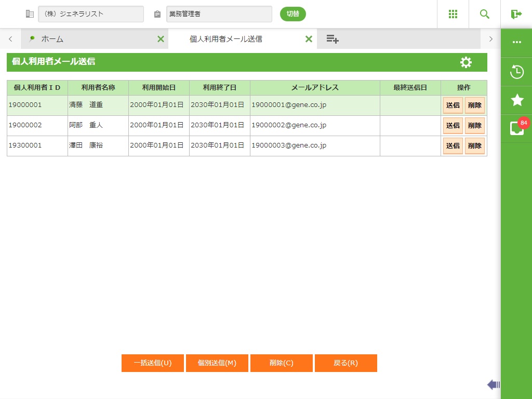Image resolution: width=532 pixels, height=399 pixels.
Task: Open the history clock icon in sidebar
Action: [x=516, y=72]
